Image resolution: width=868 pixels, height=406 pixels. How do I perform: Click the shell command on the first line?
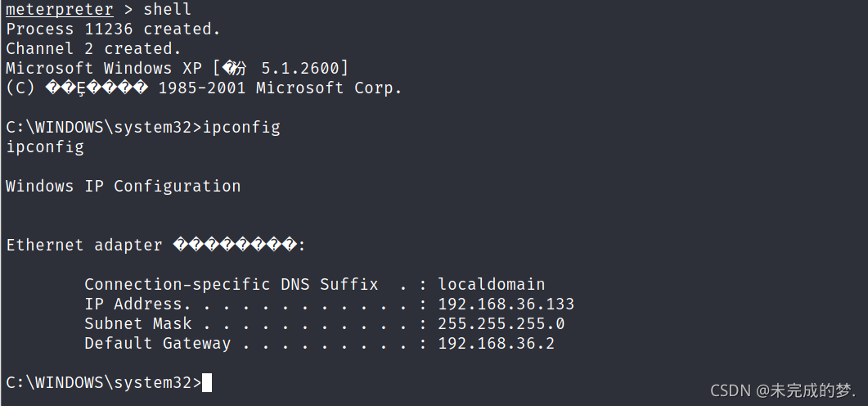point(167,10)
